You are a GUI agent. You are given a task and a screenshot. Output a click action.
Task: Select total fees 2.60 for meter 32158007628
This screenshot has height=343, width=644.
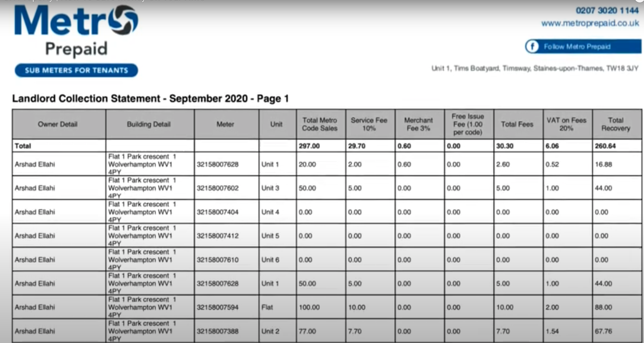pyautogui.click(x=503, y=164)
